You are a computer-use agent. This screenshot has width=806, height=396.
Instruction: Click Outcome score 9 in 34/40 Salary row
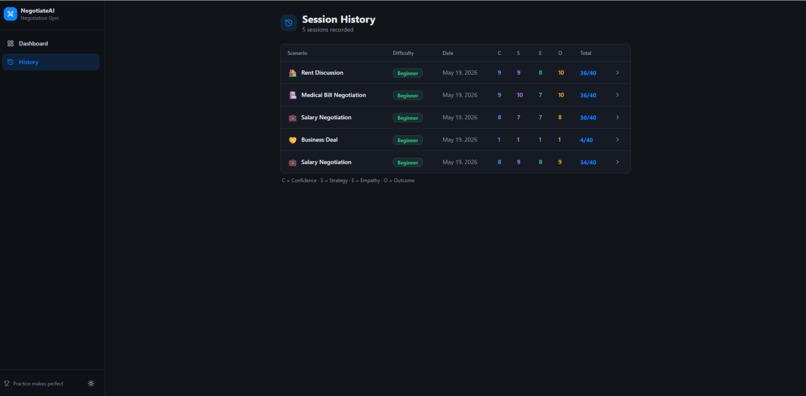point(559,163)
